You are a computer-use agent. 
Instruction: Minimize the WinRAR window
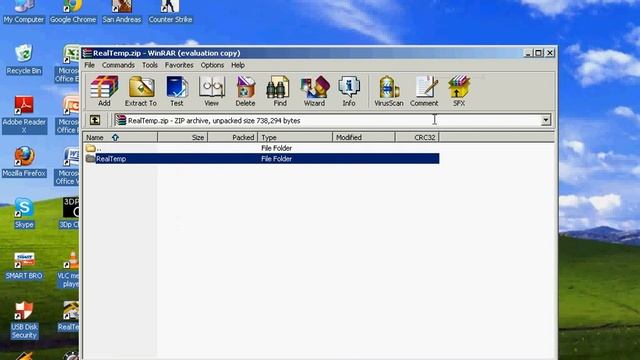coord(528,53)
